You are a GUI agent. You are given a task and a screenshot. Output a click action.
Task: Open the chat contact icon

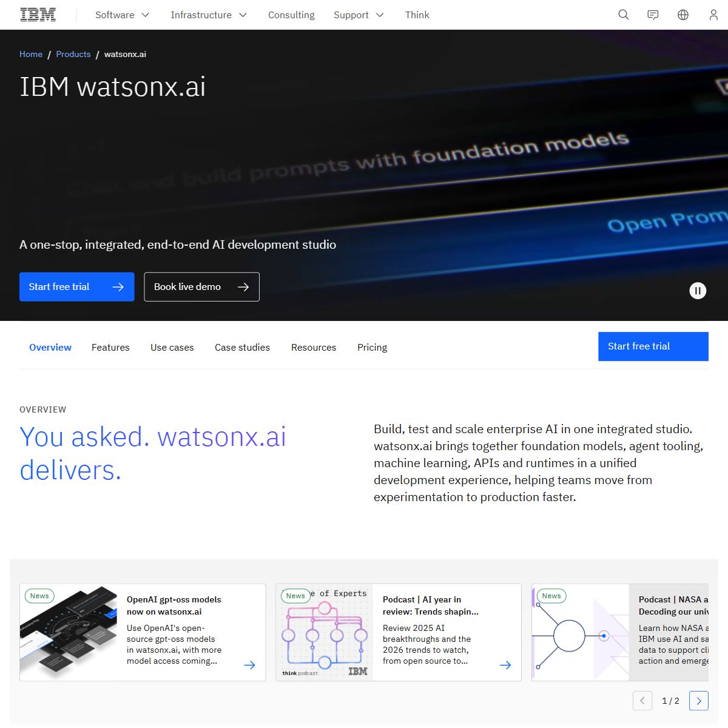click(x=653, y=15)
